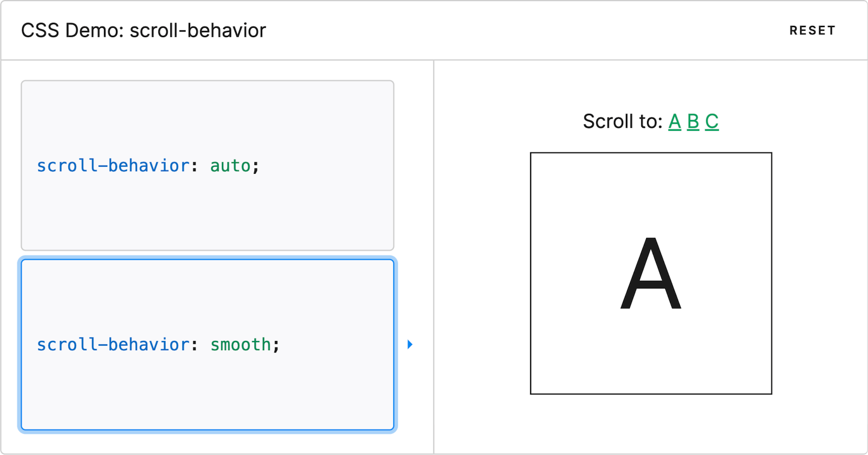Click the link B to scroll to section B
Screen dimensions: 868x455
pyautogui.click(x=693, y=122)
